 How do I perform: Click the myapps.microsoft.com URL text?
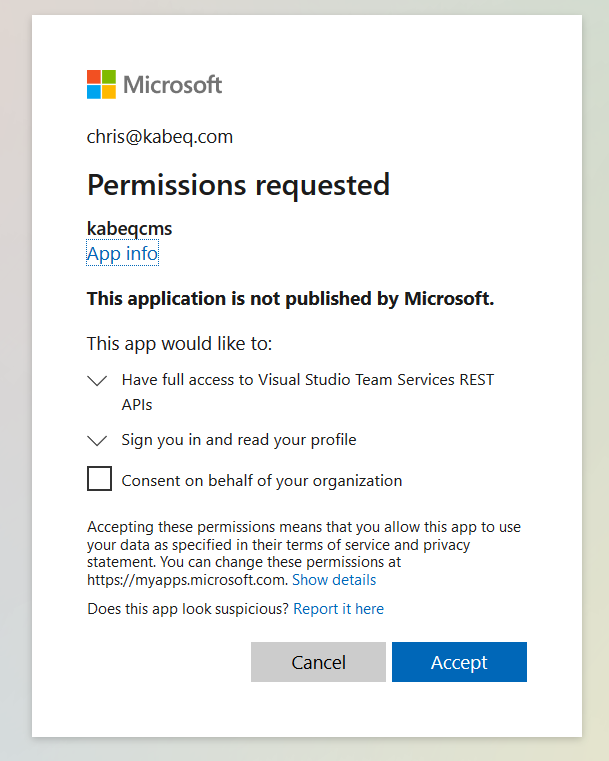pos(187,580)
